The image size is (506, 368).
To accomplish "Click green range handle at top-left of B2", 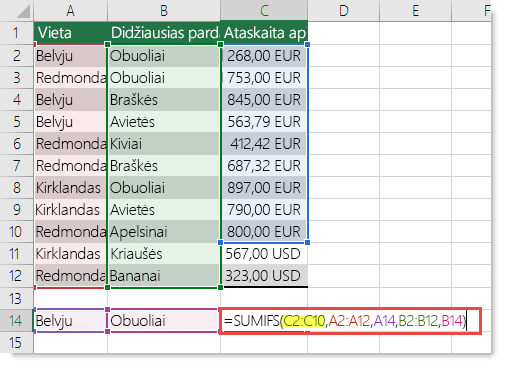I will pyautogui.click(x=107, y=44).
